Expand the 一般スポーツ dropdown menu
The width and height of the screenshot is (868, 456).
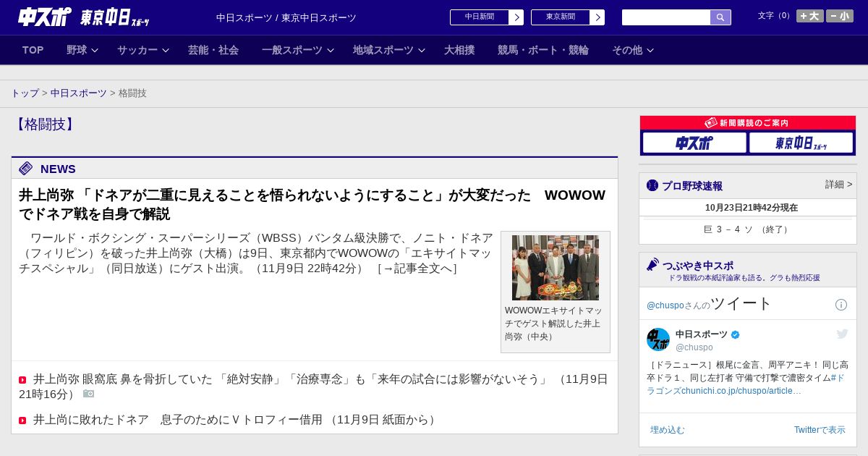[x=298, y=50]
